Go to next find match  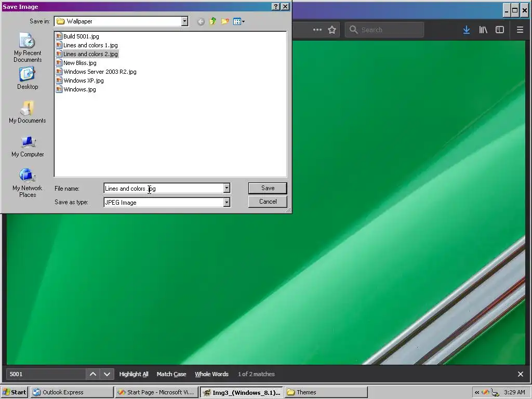point(107,374)
